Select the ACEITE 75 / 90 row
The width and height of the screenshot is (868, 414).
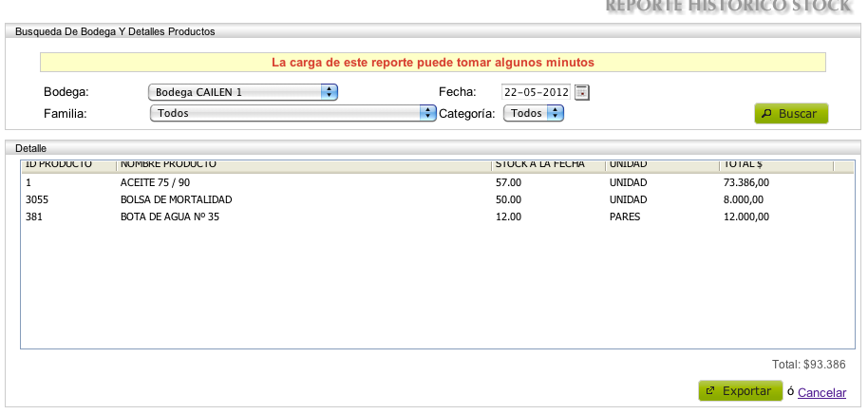pyautogui.click(x=437, y=182)
